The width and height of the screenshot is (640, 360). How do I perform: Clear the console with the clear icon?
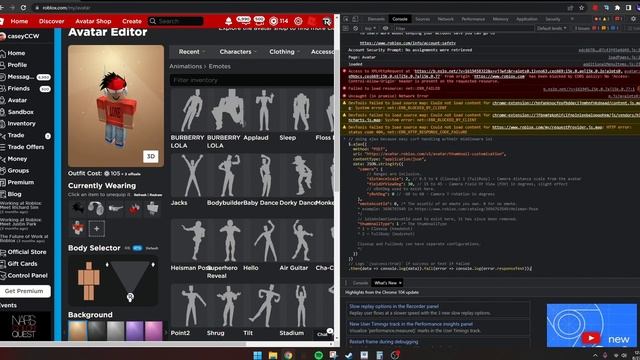pos(356,28)
